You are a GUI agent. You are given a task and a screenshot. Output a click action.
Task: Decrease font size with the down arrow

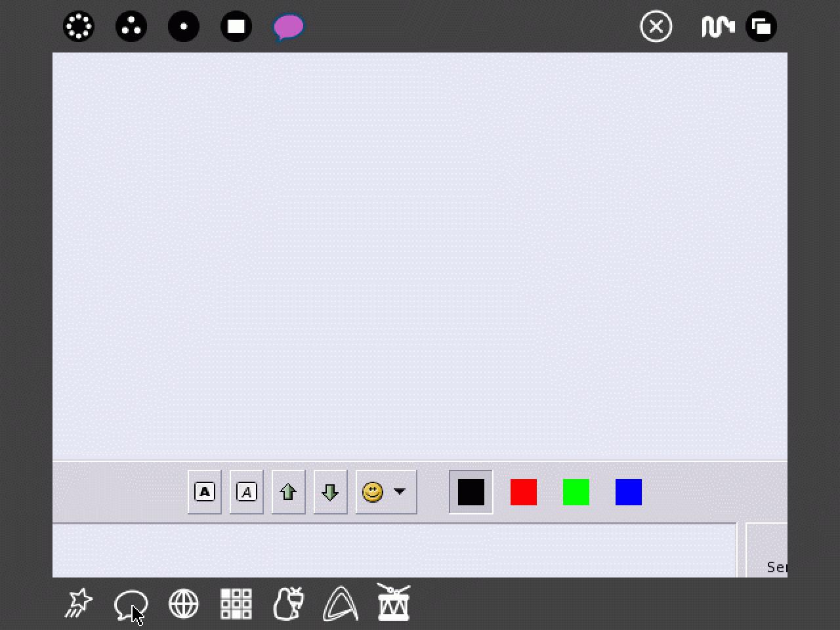tap(331, 492)
